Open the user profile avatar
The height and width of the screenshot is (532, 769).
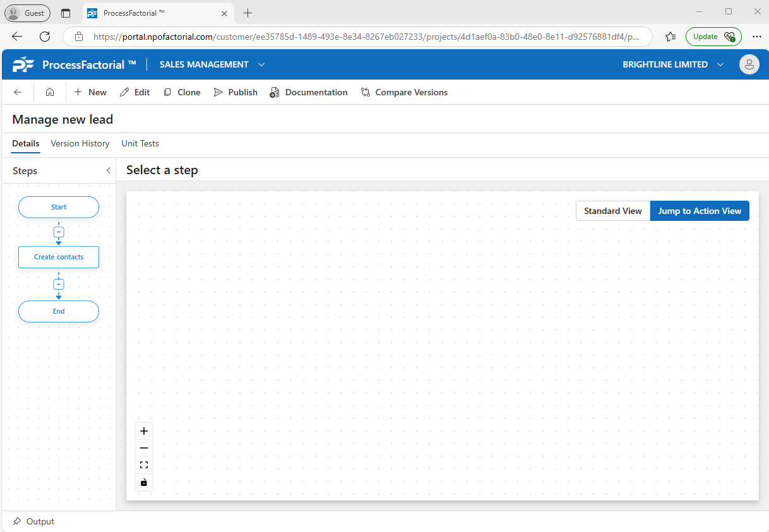(749, 64)
